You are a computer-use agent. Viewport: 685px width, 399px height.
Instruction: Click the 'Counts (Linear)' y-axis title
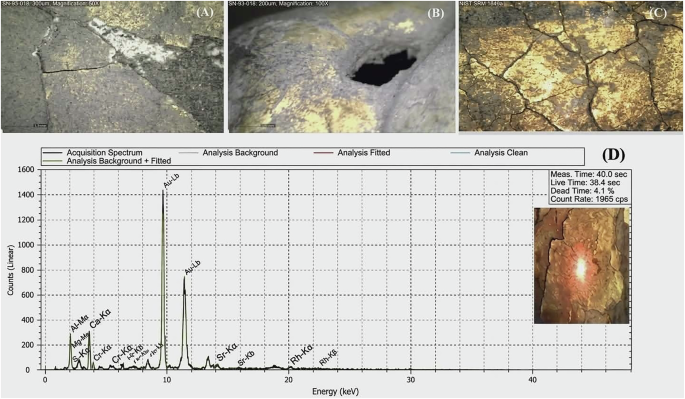point(10,270)
